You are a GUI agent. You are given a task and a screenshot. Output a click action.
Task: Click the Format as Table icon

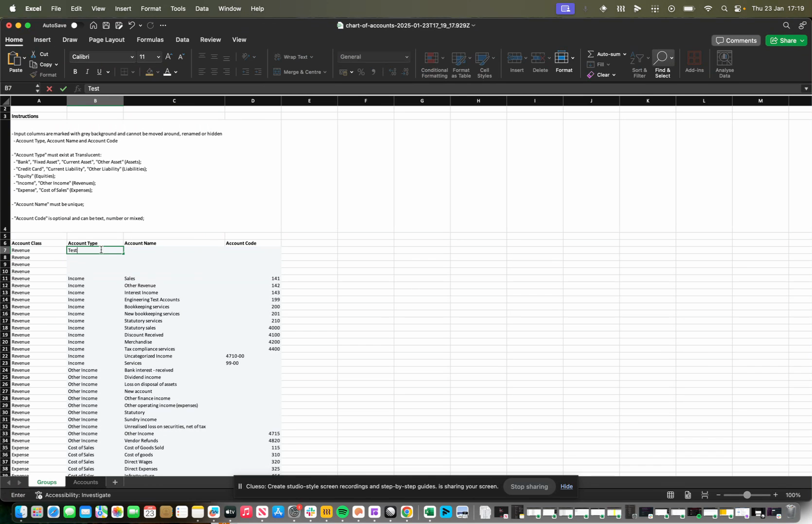point(459,59)
